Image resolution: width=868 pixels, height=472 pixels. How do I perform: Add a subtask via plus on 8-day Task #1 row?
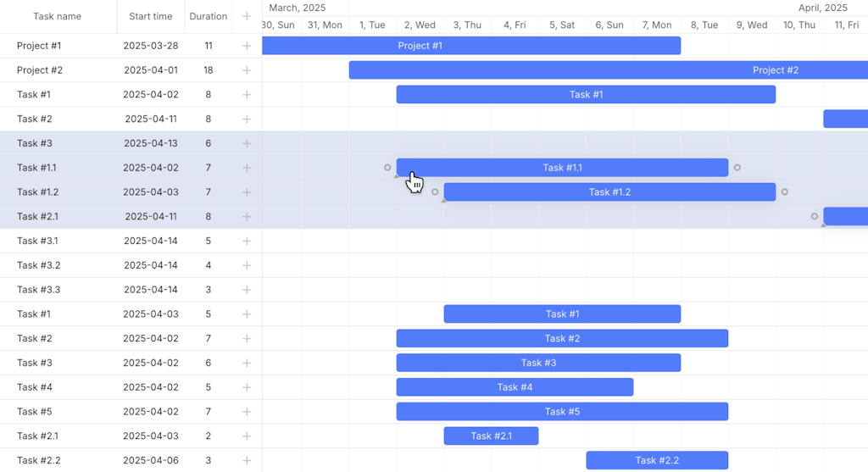point(247,95)
